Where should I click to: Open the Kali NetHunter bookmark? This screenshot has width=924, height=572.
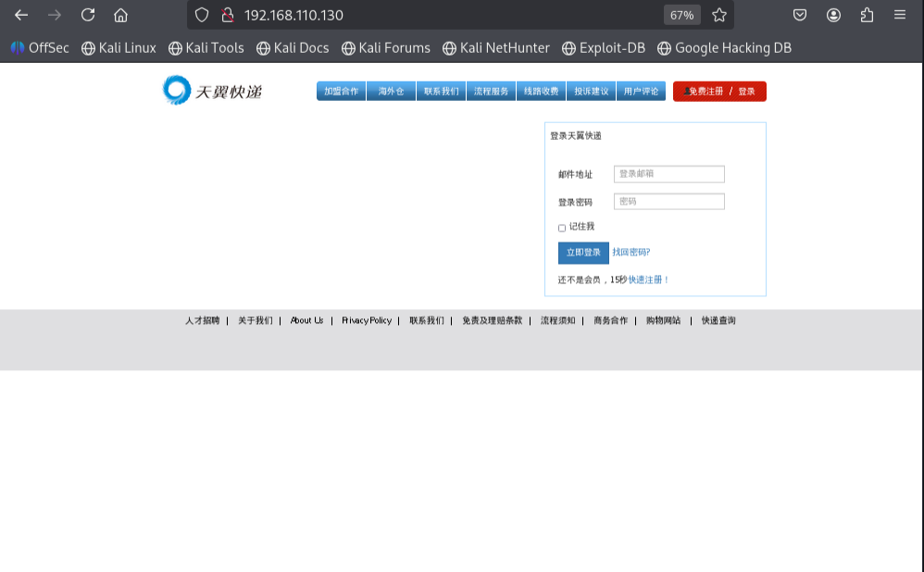(496, 48)
